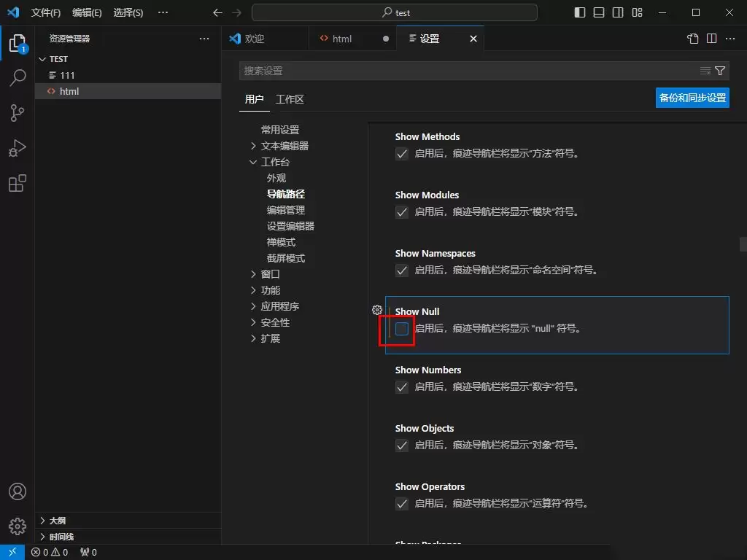Enable the Show Null checkbox
Viewport: 747px width, 560px height.
pyautogui.click(x=401, y=329)
